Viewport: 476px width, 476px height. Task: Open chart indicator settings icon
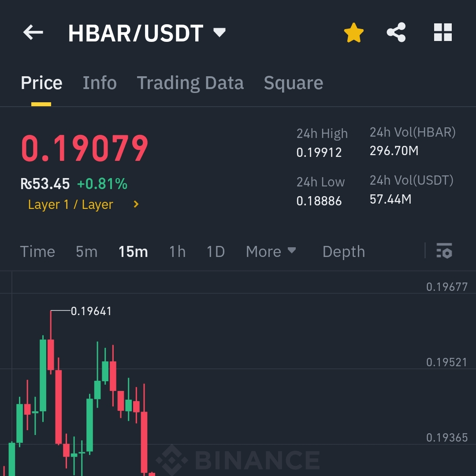pyautogui.click(x=444, y=251)
